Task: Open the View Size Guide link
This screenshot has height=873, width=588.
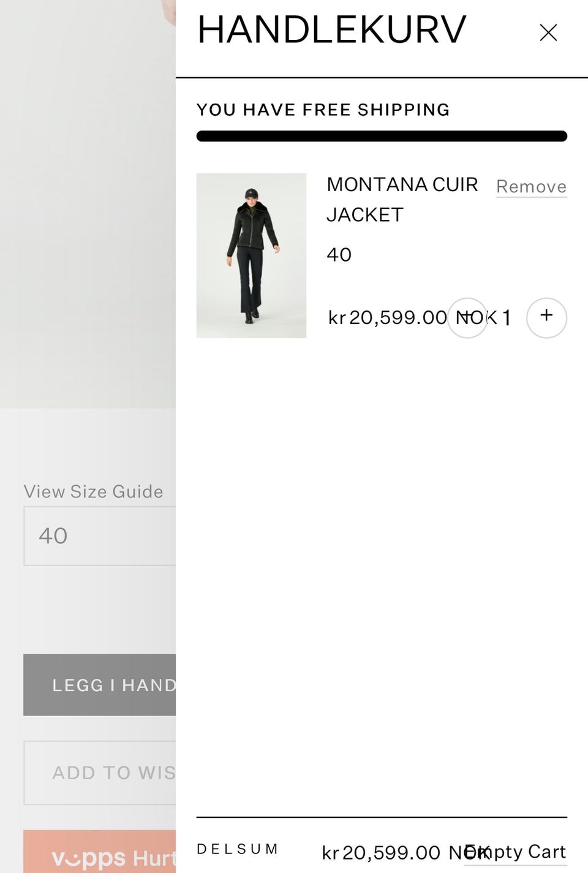Action: [93, 491]
